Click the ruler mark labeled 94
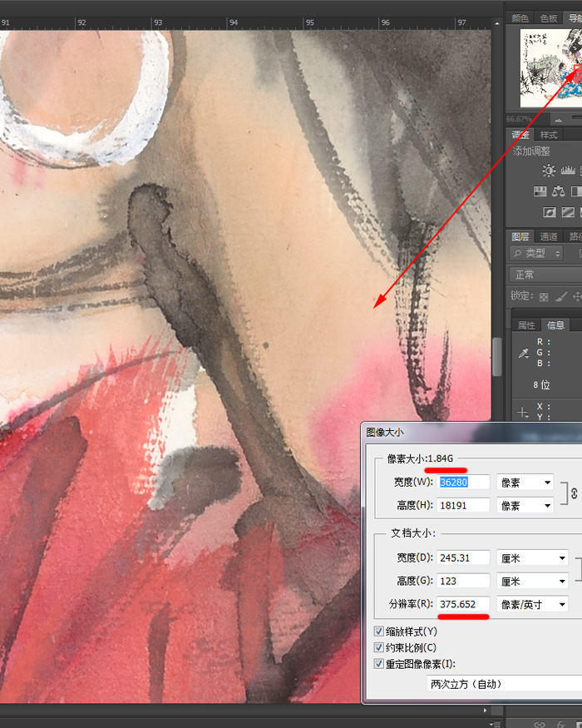This screenshot has width=582, height=728. point(234,22)
